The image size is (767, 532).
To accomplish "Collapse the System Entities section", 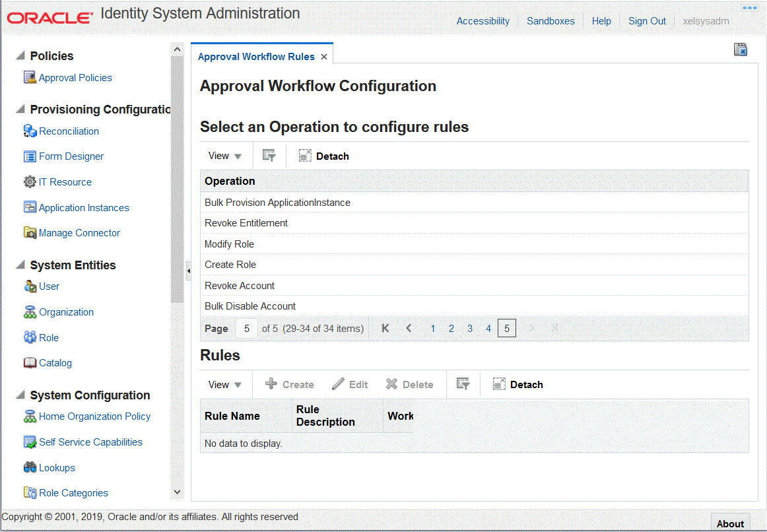I will pyautogui.click(x=20, y=265).
